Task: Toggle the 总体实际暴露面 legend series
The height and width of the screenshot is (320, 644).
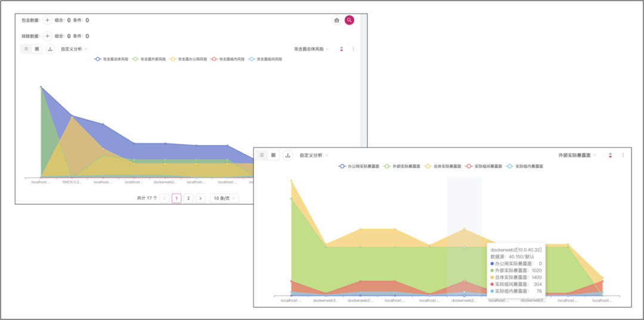Action: pyautogui.click(x=442, y=167)
